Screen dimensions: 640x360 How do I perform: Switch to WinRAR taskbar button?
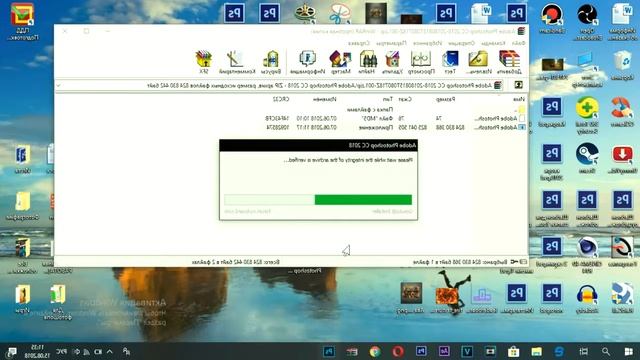pos(352,351)
